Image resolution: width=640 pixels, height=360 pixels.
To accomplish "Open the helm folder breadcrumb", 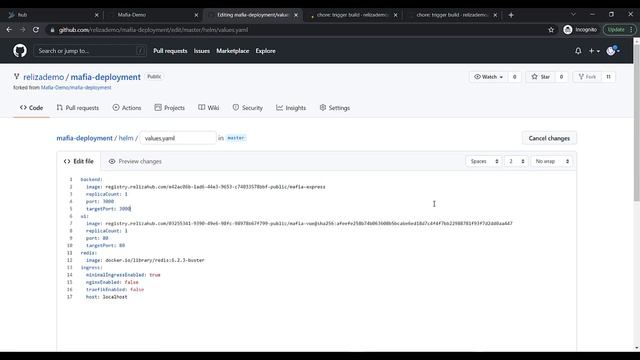I will (126, 138).
